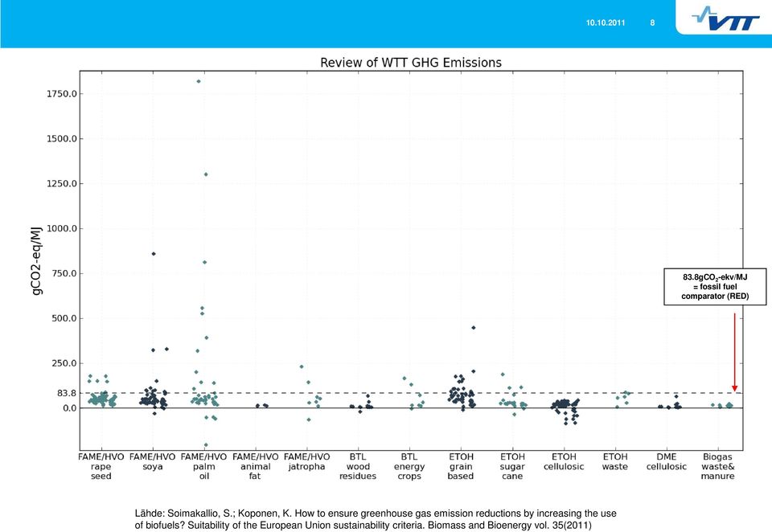Select the FAME/HVO animal fat axis label

[x=255, y=466]
